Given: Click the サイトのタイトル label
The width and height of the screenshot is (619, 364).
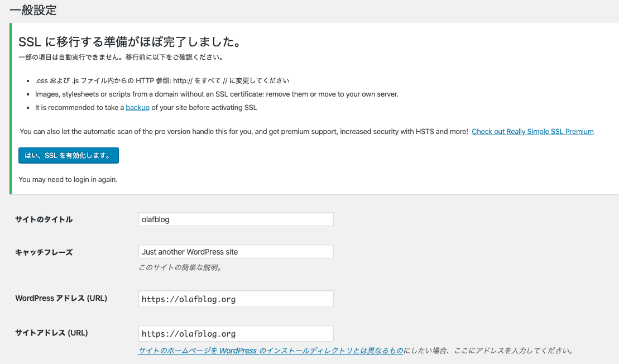Looking at the screenshot, I should coord(44,219).
